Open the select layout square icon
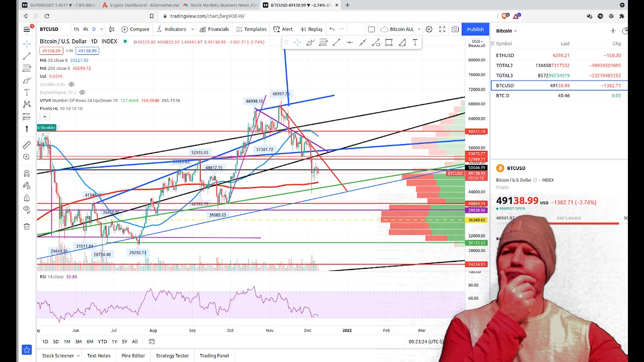 [x=371, y=29]
